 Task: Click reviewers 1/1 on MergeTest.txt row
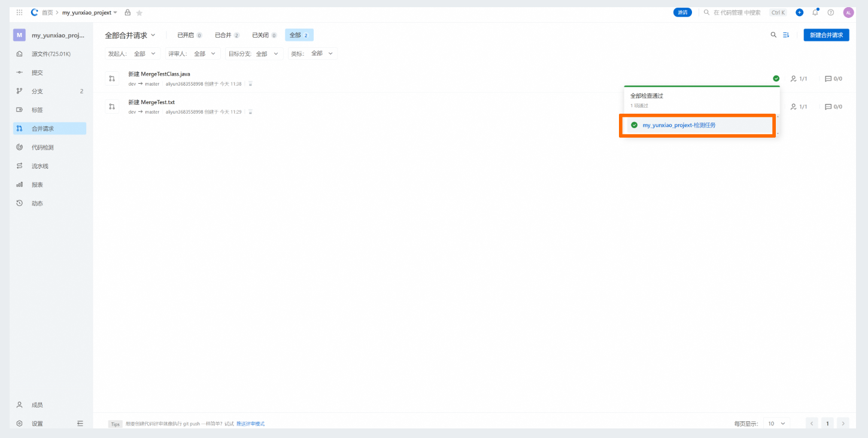[799, 107]
